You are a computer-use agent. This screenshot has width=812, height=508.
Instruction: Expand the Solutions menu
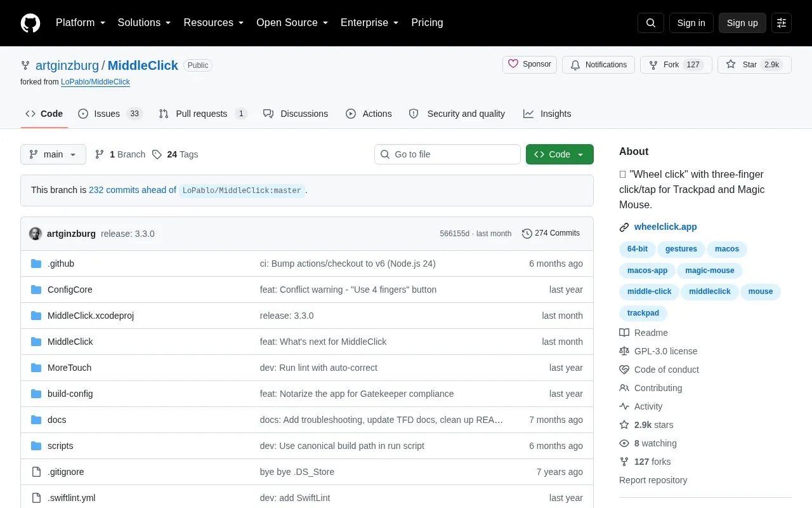coord(145,23)
